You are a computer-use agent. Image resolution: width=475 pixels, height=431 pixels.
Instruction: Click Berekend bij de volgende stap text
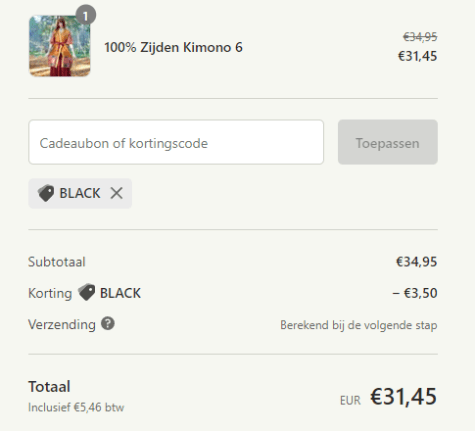(359, 325)
